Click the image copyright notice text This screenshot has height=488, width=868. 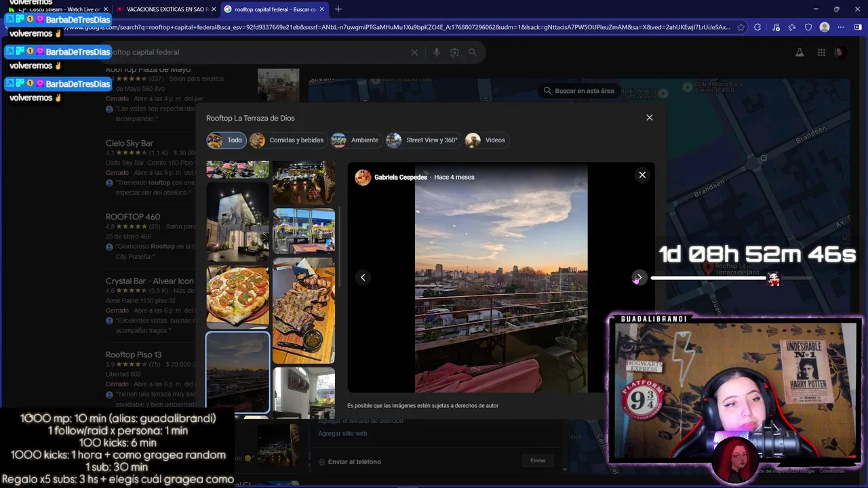click(x=422, y=406)
